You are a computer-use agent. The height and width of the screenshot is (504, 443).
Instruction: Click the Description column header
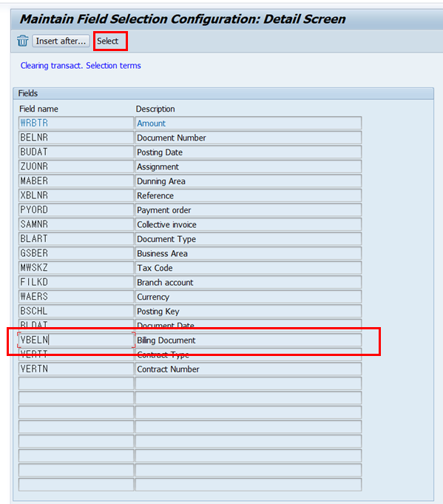point(155,109)
